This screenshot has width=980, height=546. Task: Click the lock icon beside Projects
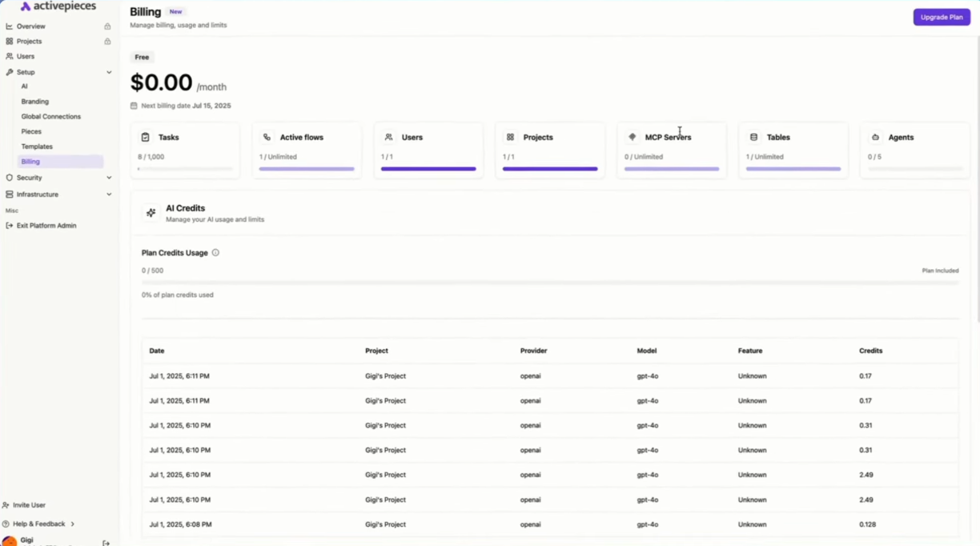[x=107, y=42]
